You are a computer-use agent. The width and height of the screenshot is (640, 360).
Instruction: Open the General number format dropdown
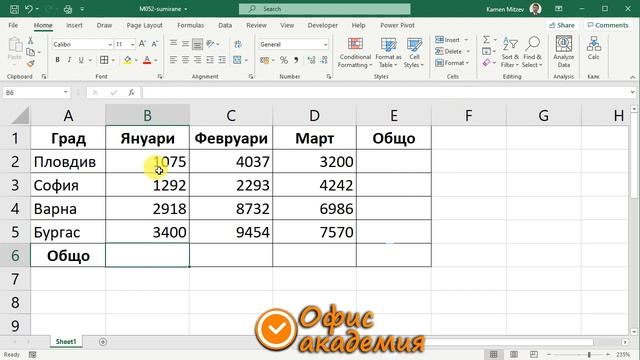click(325, 44)
